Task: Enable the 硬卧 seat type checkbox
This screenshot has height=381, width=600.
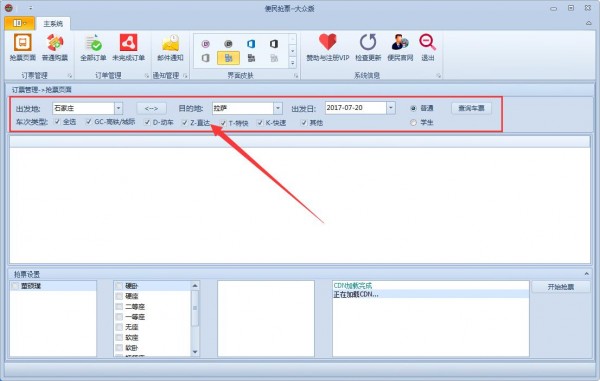Action: [119, 286]
